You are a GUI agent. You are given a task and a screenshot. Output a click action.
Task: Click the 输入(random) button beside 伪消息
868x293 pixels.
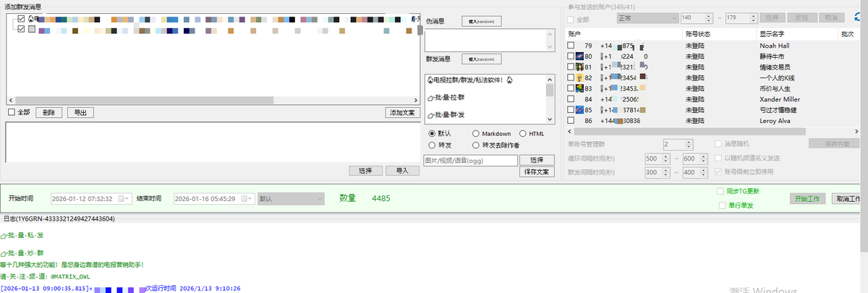pos(481,22)
